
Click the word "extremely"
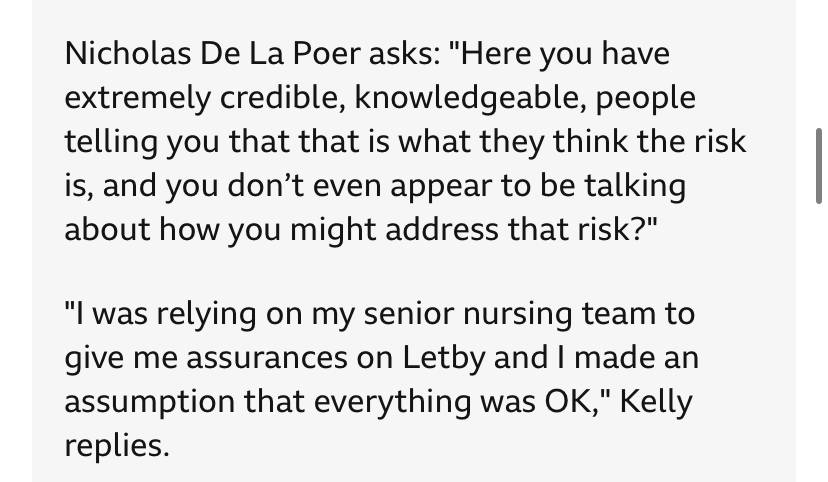click(x=137, y=99)
